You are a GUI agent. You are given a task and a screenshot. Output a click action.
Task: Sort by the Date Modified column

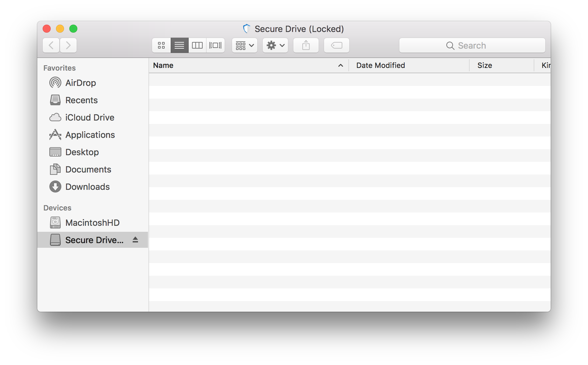[380, 66]
